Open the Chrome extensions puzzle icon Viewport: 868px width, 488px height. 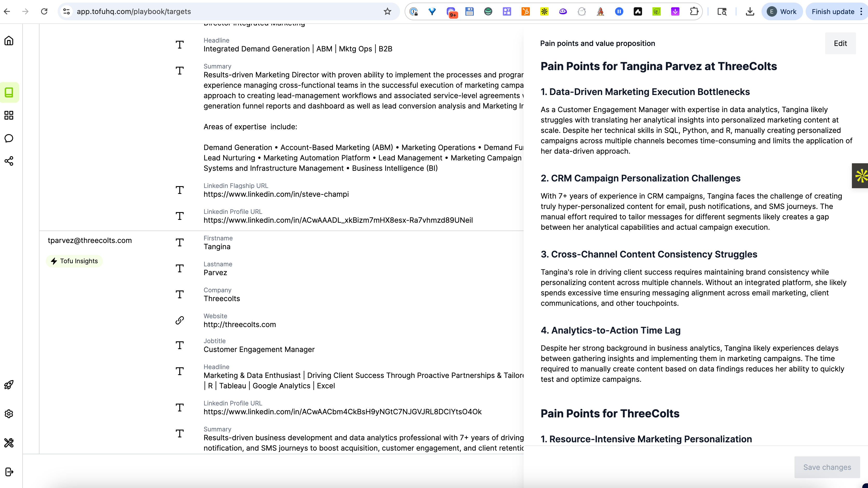pyautogui.click(x=694, y=11)
